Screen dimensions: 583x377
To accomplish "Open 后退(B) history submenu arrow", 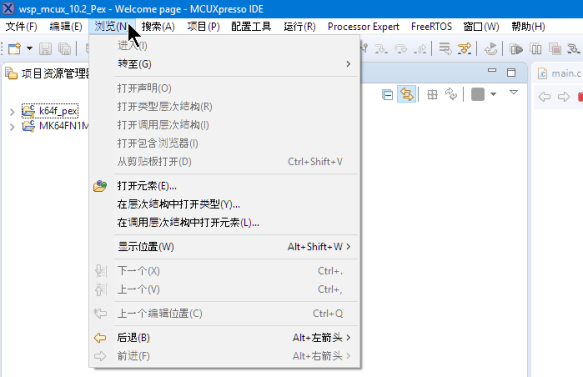I will pyautogui.click(x=348, y=338).
